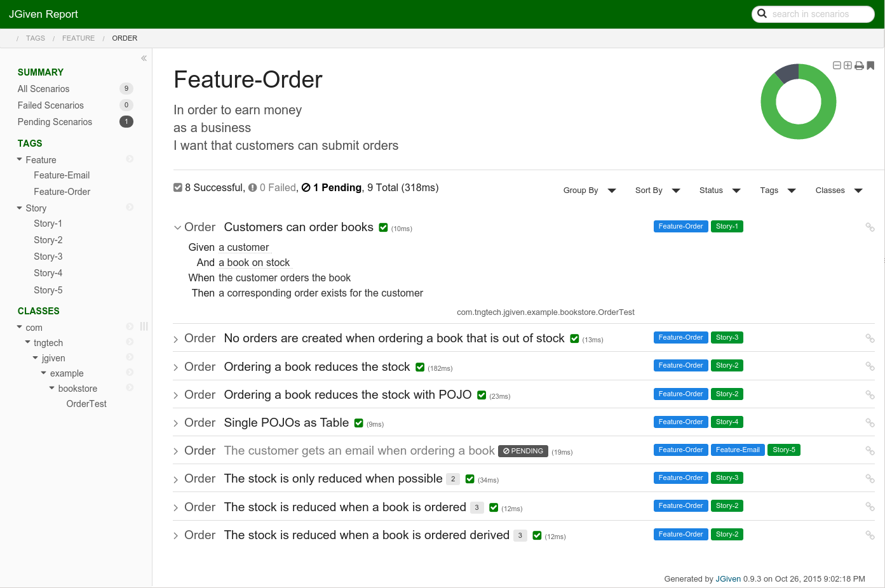Collapse the Story tree node in sidebar
Viewport: 885px width, 588px height.
[20, 208]
